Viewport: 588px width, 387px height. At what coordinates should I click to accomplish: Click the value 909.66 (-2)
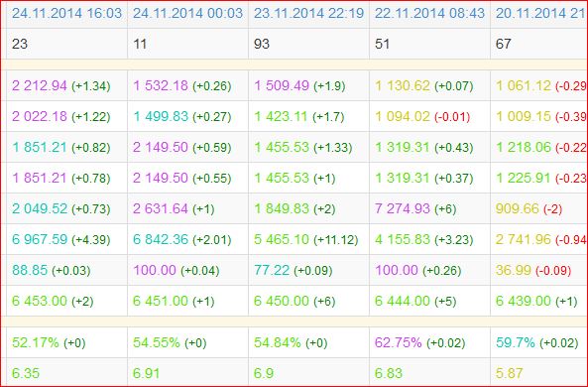[529, 208]
